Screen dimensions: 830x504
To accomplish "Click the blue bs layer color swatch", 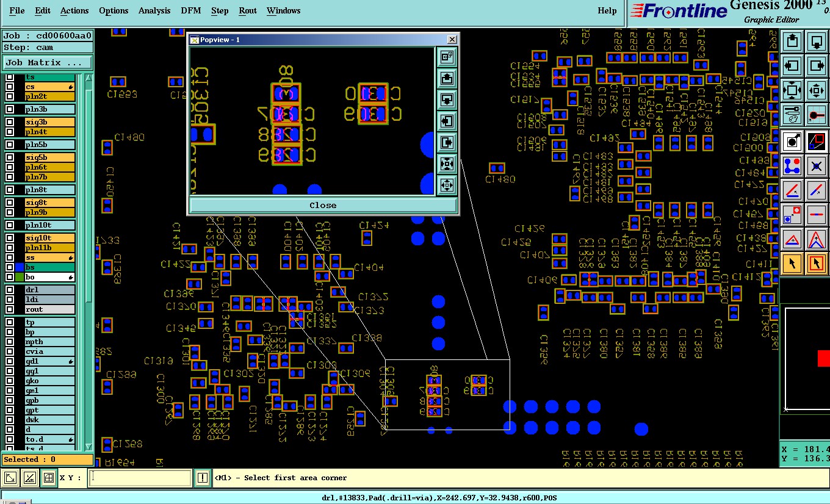I will (20, 267).
